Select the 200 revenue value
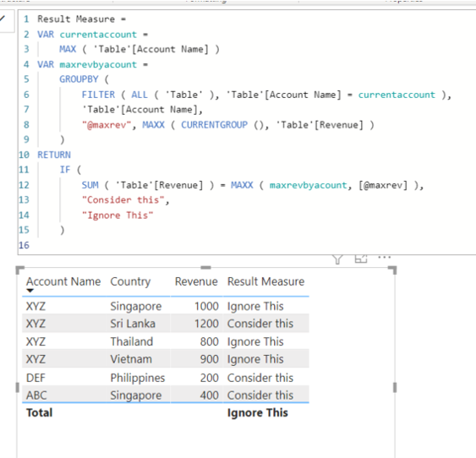This screenshot has height=458, width=476. click(x=209, y=378)
